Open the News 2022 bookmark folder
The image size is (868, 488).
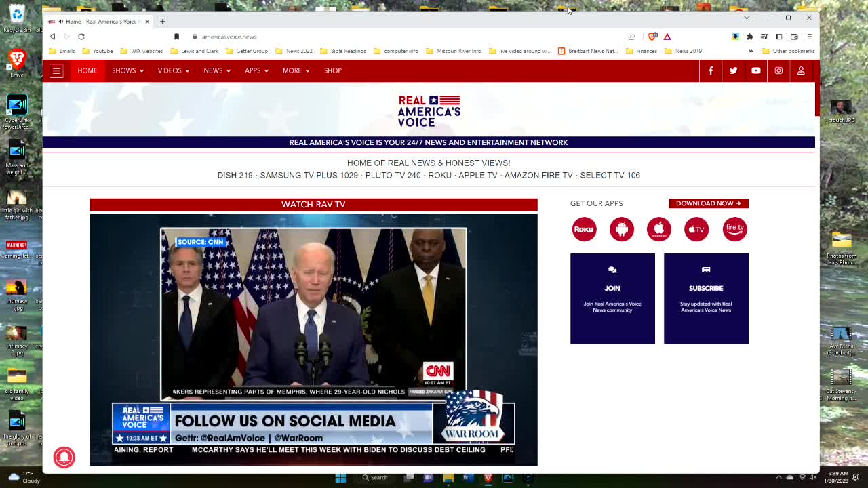tap(294, 51)
